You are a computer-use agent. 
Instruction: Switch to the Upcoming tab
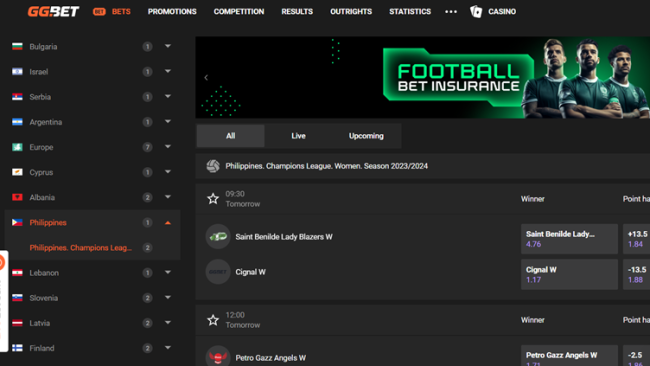pos(366,136)
